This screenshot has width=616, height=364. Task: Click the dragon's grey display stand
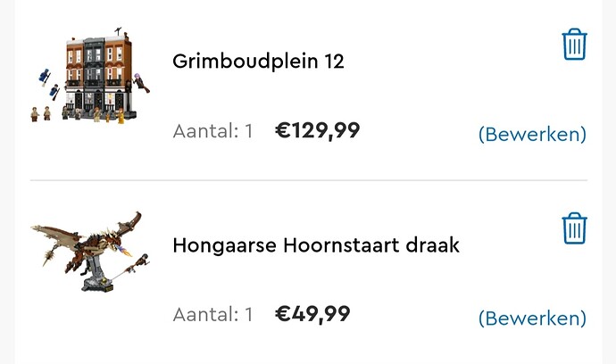pos(95,280)
